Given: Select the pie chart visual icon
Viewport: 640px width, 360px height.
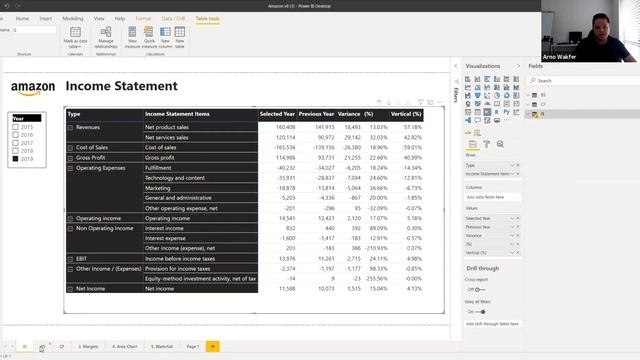Looking at the screenshot, I should click(497, 96).
